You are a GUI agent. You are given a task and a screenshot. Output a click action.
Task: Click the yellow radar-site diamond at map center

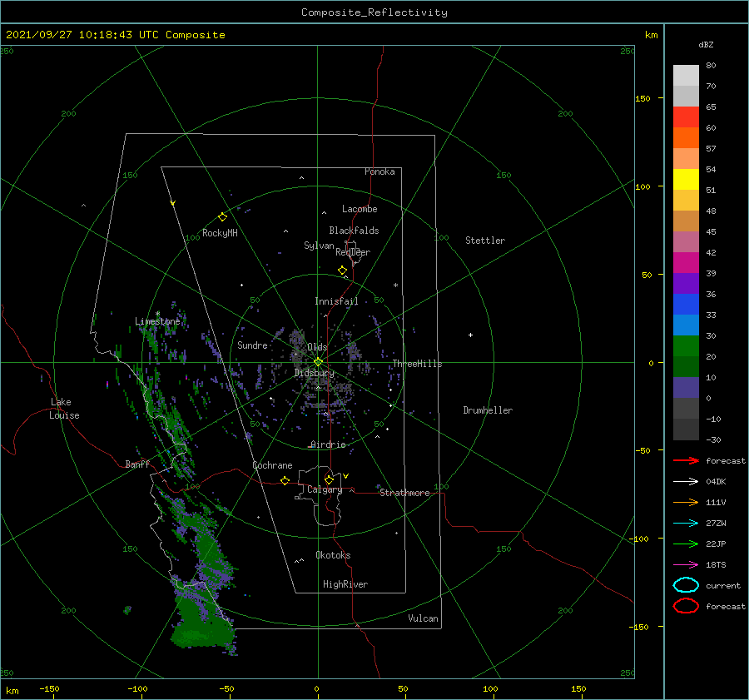tap(318, 362)
